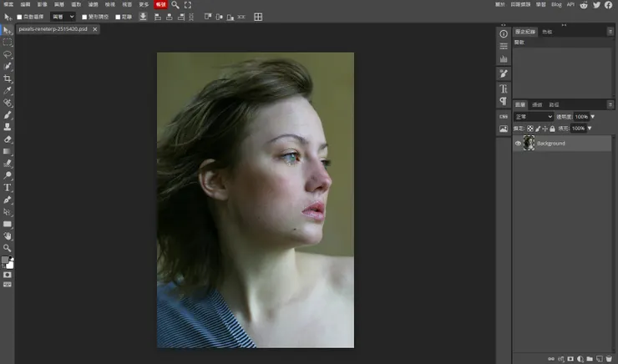618x364 pixels.
Task: Open the 圖層 auto-select target dropdown
Action: tap(63, 17)
